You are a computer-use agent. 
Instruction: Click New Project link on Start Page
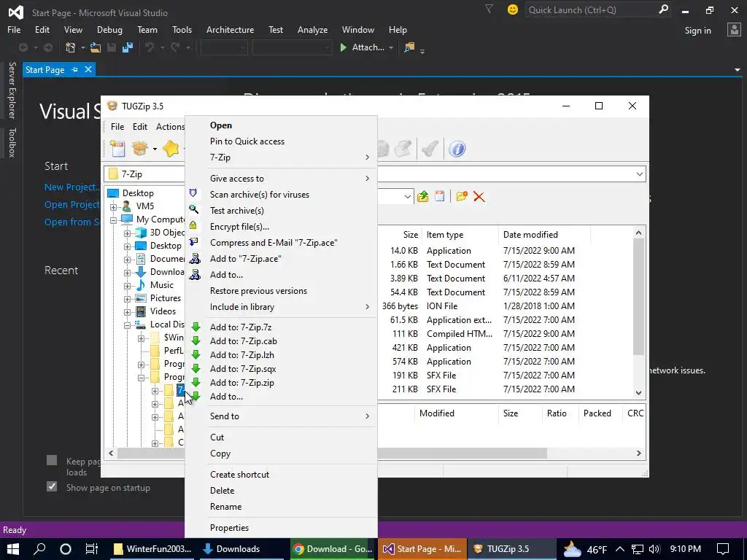coord(72,187)
